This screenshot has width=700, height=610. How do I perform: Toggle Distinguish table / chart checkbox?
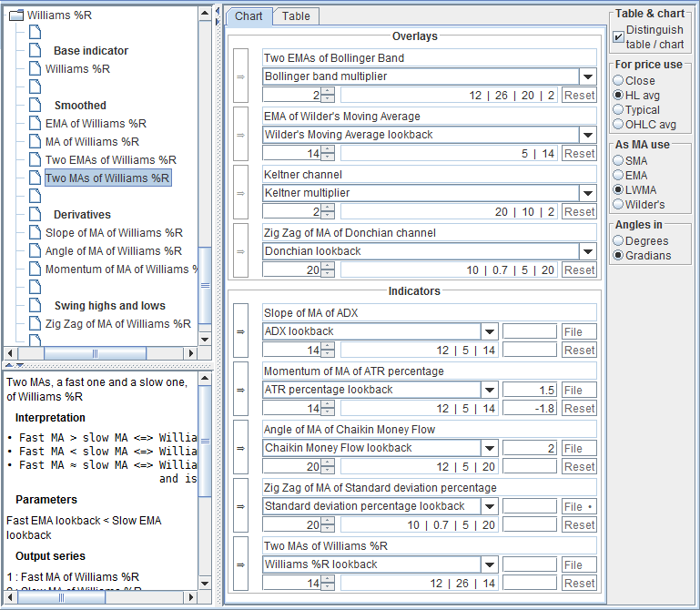tap(618, 36)
